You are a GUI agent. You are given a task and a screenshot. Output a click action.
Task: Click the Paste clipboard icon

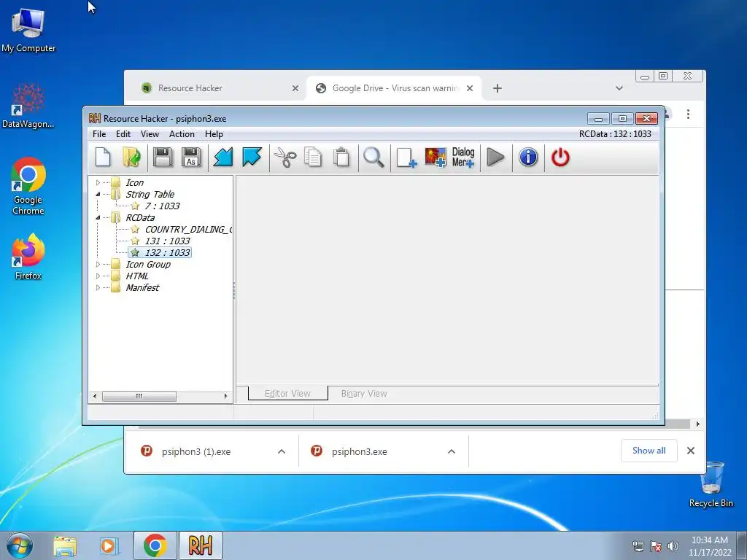tap(341, 157)
